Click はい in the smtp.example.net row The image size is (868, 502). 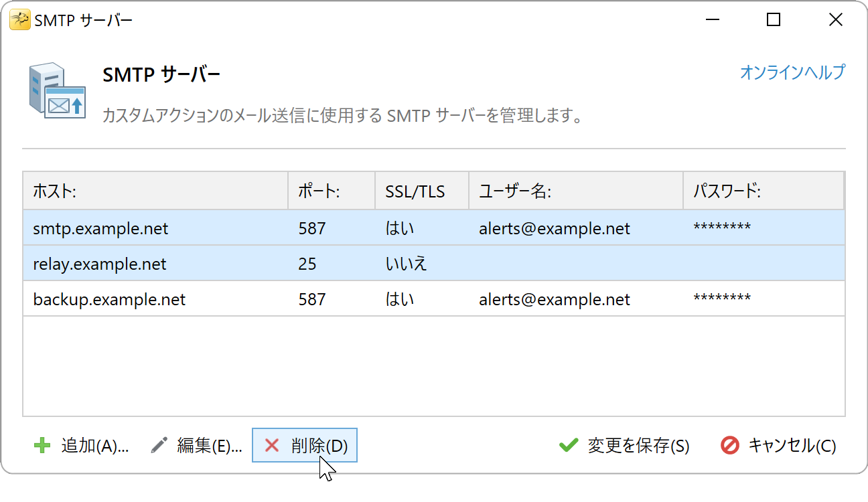[x=400, y=229]
